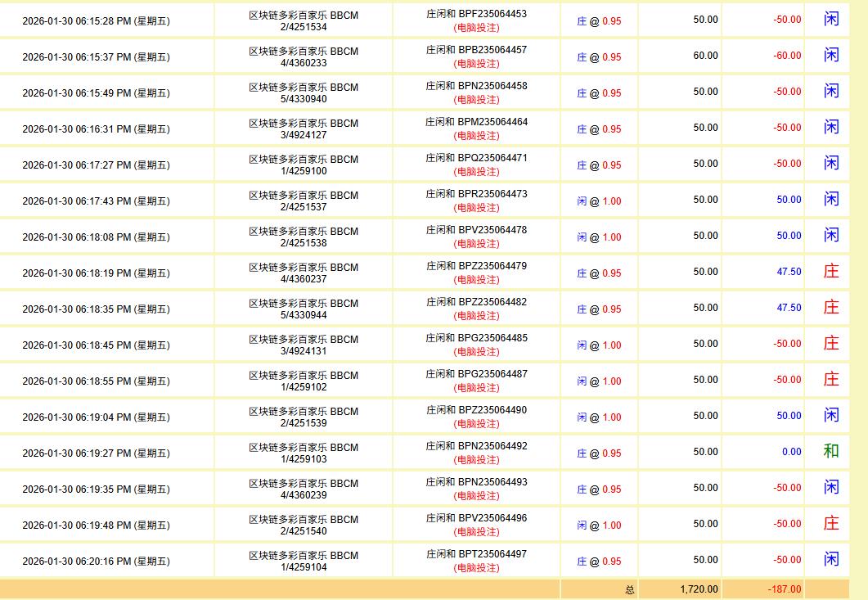This screenshot has height=600, width=868.
Task: Click game round 3/4924131
Action: tap(304, 351)
